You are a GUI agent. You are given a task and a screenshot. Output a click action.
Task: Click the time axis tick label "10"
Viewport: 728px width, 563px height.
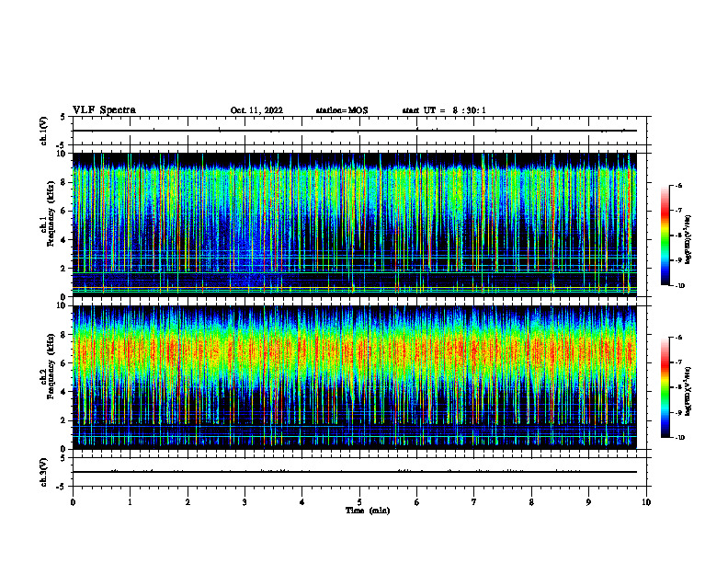pyautogui.click(x=646, y=502)
